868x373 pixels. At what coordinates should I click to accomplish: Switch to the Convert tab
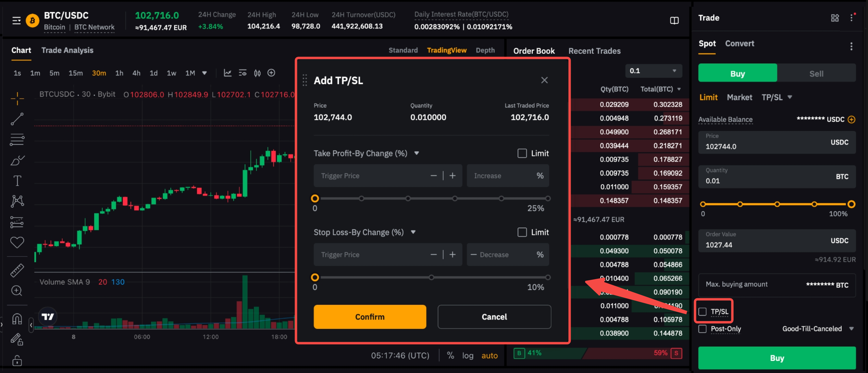740,44
